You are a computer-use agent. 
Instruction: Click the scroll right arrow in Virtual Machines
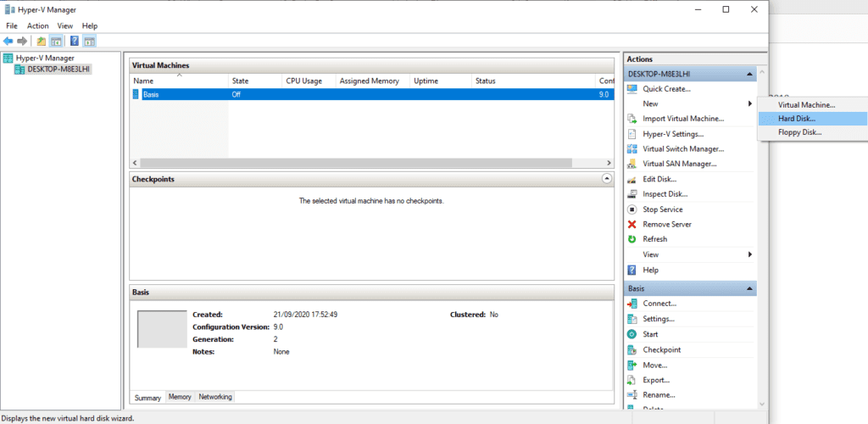click(x=609, y=164)
